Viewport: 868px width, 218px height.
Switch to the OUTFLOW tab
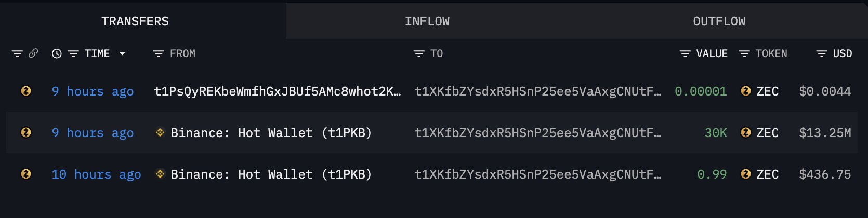[719, 21]
